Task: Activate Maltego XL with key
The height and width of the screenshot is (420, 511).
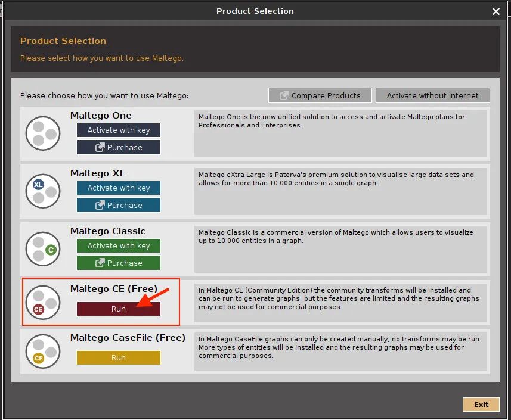Action: 119,188
